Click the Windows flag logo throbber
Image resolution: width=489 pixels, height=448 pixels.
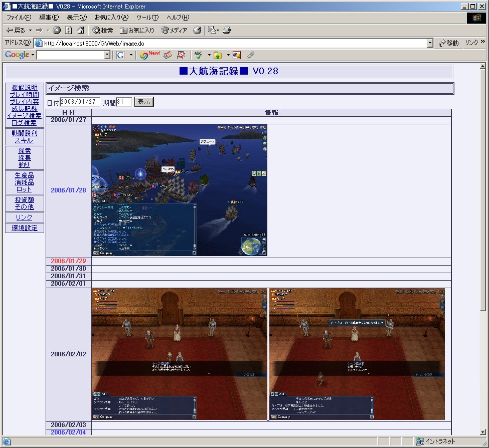476,18
